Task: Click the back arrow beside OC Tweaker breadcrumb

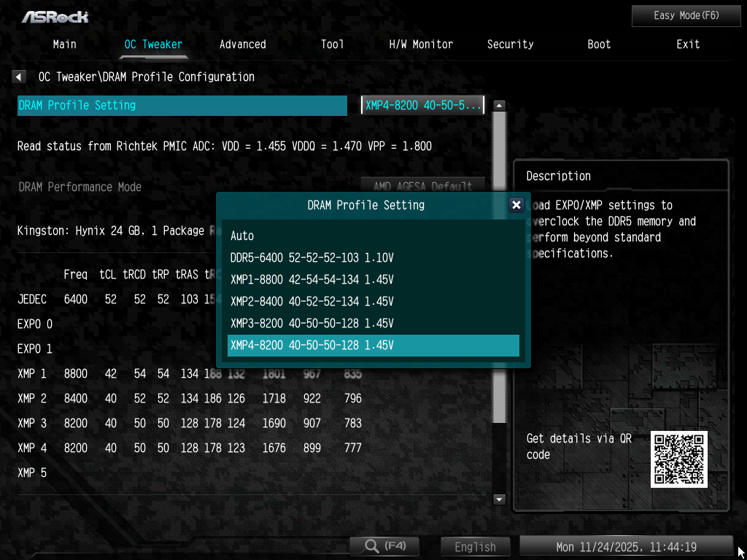Action: point(19,77)
